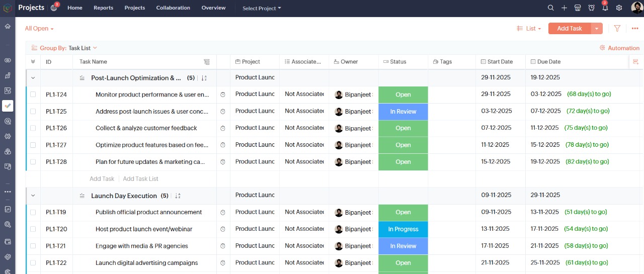
Task: Click the plus icon in top bar
Action: click(564, 8)
